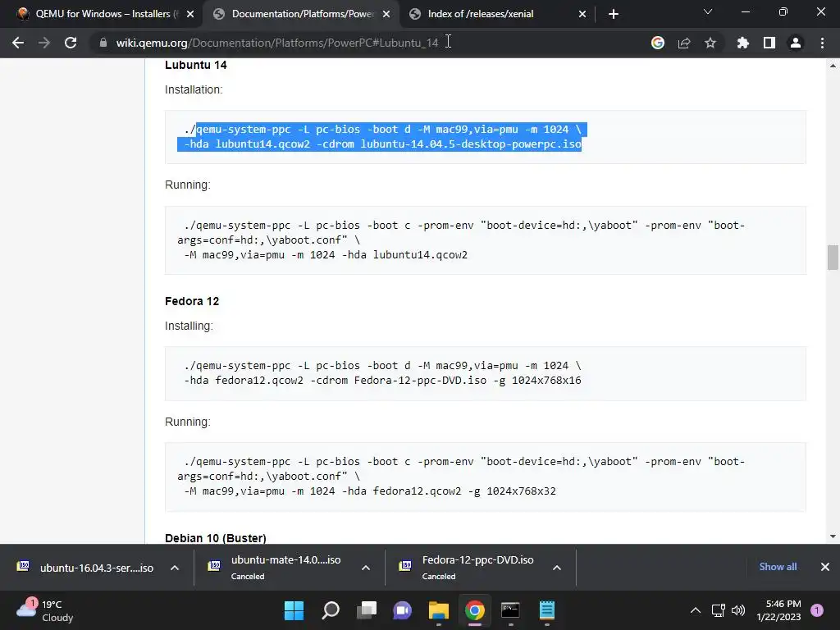
Task: Open File Explorer from the taskbar
Action: point(438,610)
